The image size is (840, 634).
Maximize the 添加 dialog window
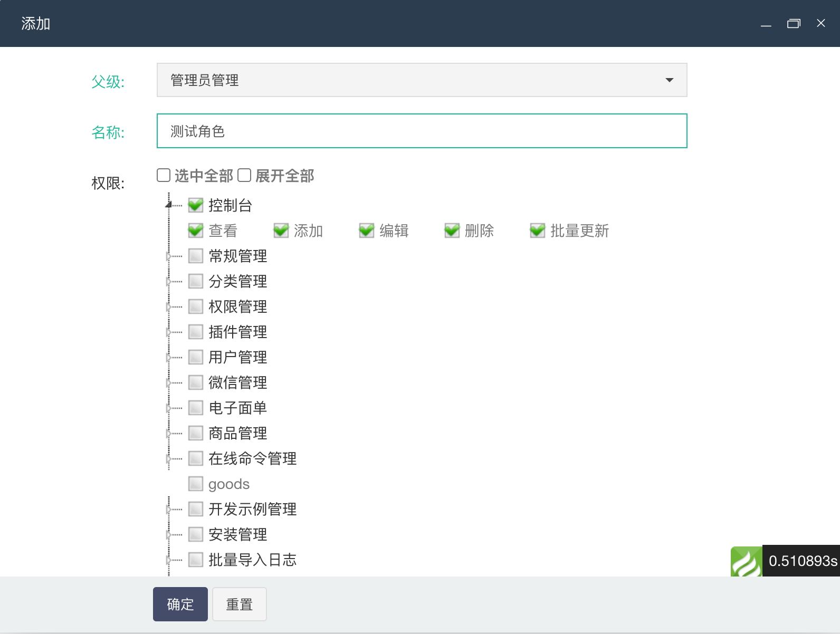[x=794, y=23]
